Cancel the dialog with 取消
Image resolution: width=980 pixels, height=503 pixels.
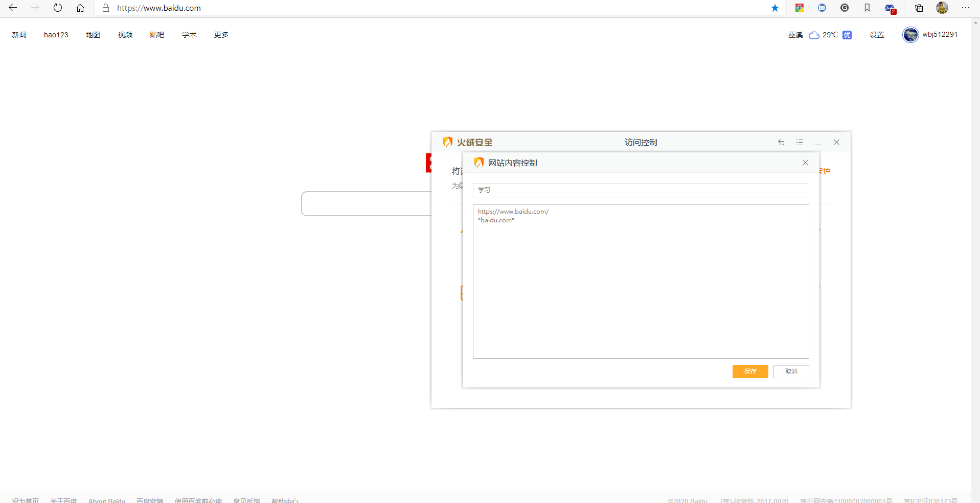click(791, 372)
